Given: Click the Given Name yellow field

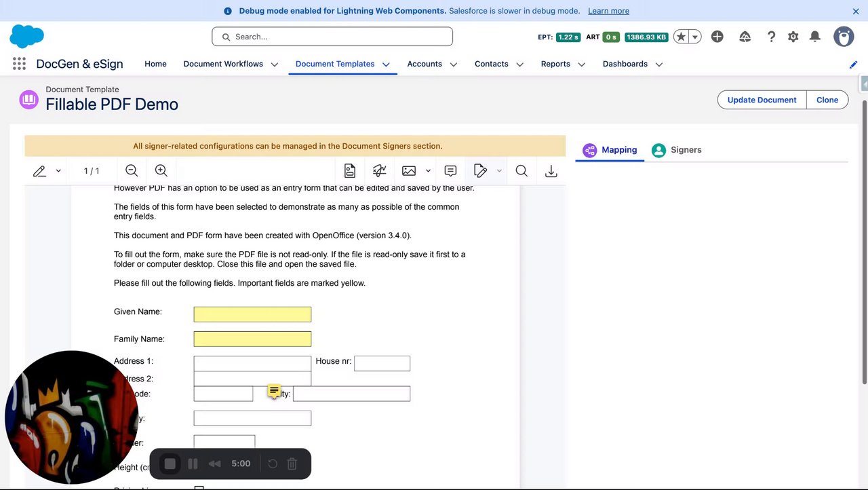Looking at the screenshot, I should [x=252, y=314].
